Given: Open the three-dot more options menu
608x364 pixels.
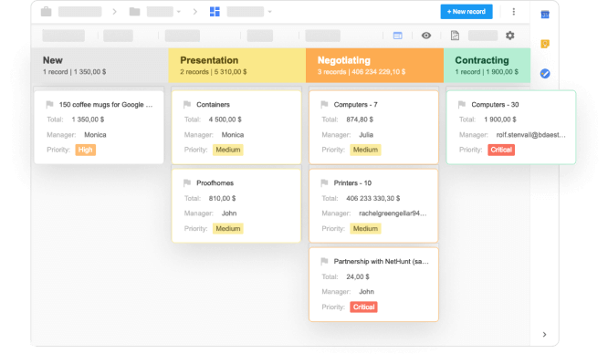Looking at the screenshot, I should pyautogui.click(x=514, y=12).
